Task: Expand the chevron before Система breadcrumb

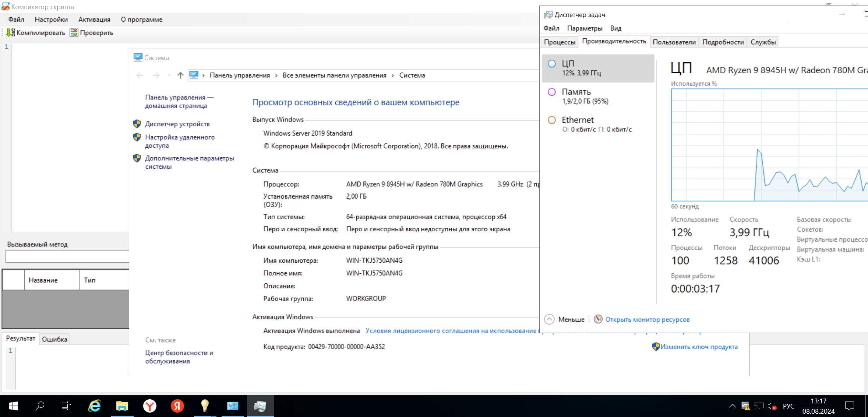Action: (393, 76)
